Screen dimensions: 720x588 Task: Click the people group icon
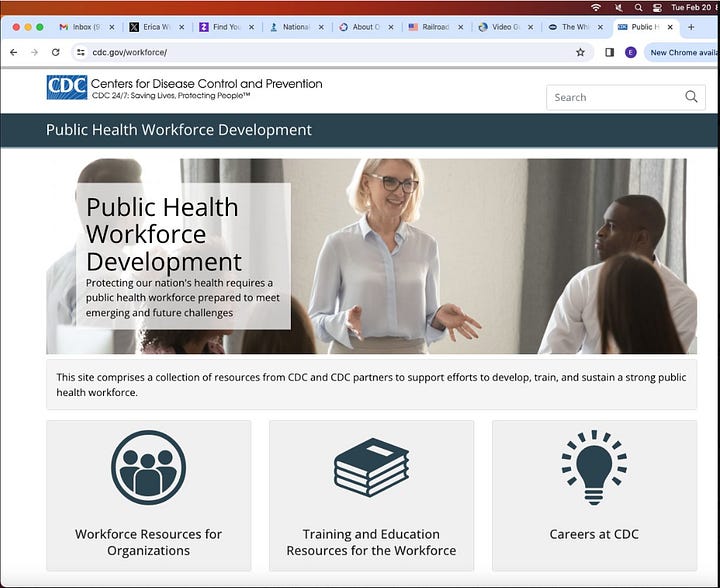(x=148, y=467)
